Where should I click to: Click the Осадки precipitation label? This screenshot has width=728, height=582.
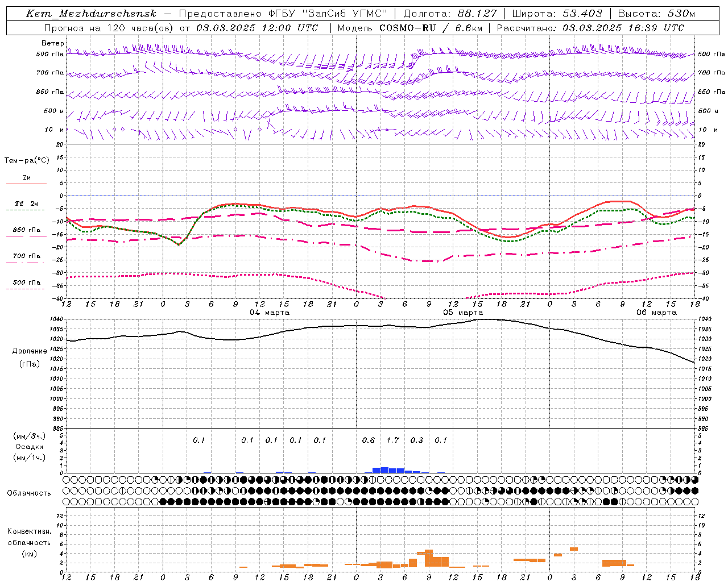tap(30, 447)
